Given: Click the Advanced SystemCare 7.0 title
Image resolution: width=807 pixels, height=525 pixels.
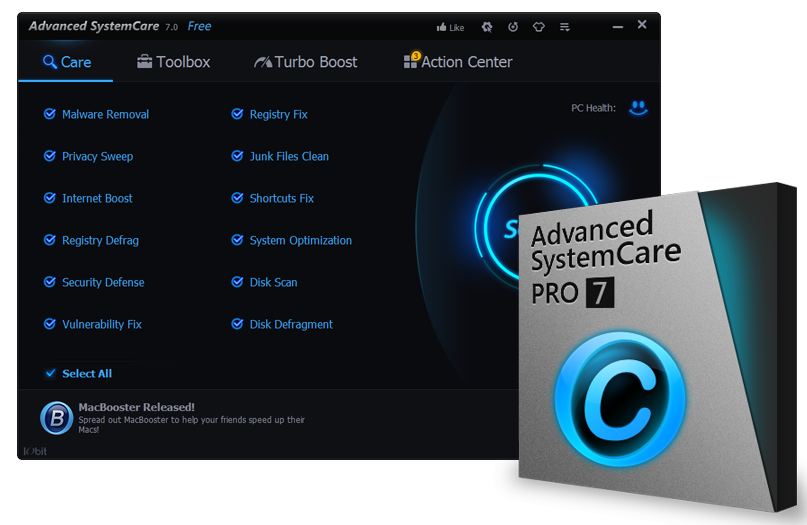Looking at the screenshot, I should (103, 26).
